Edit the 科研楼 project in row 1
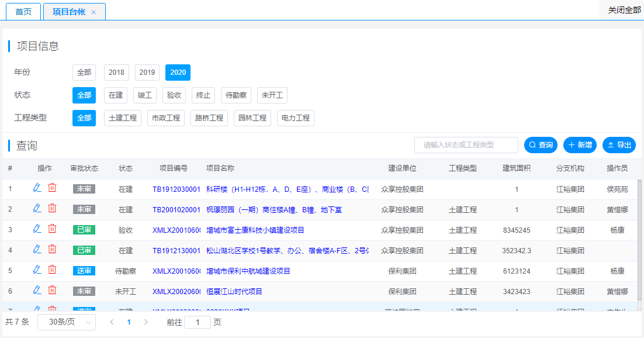The height and width of the screenshot is (338, 644). 37,188
